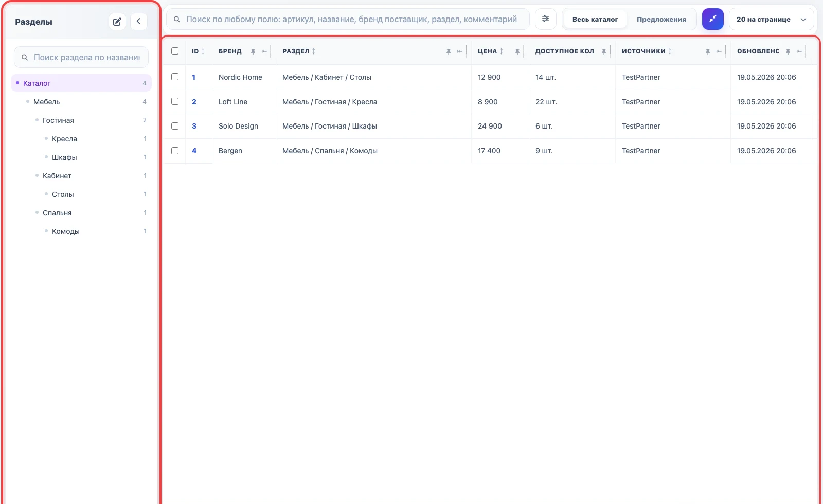Select the Кресла subsection
This screenshot has width=823, height=504.
(x=81, y=139)
